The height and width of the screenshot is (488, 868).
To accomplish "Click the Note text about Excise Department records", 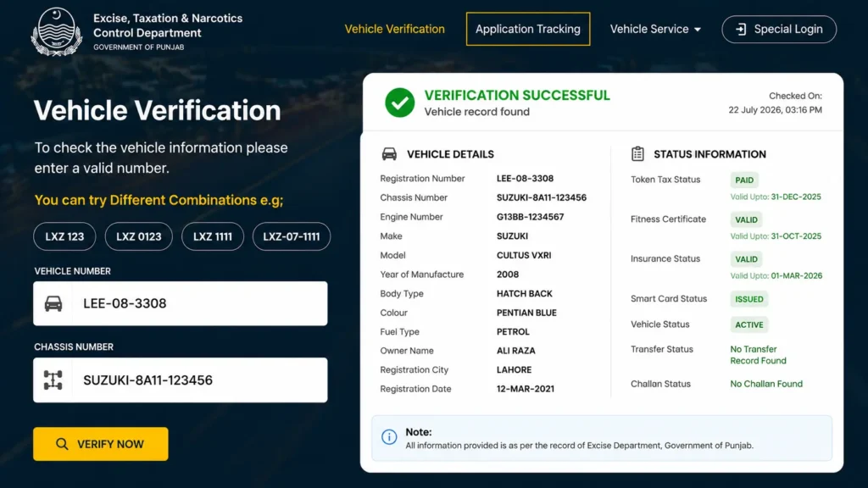I will [x=579, y=446].
